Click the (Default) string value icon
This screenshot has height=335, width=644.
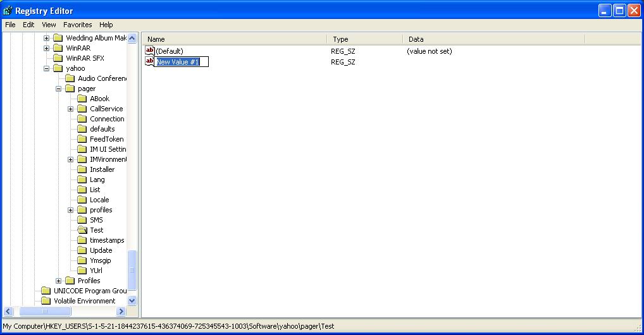tap(150, 51)
